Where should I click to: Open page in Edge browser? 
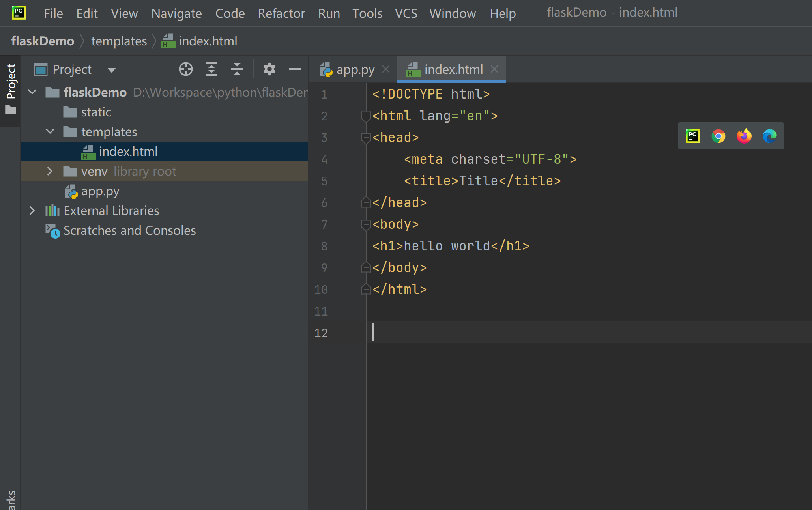click(770, 136)
